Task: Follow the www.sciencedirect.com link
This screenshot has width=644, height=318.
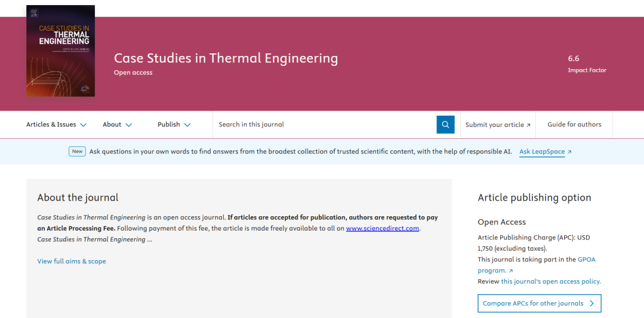Action: click(382, 228)
